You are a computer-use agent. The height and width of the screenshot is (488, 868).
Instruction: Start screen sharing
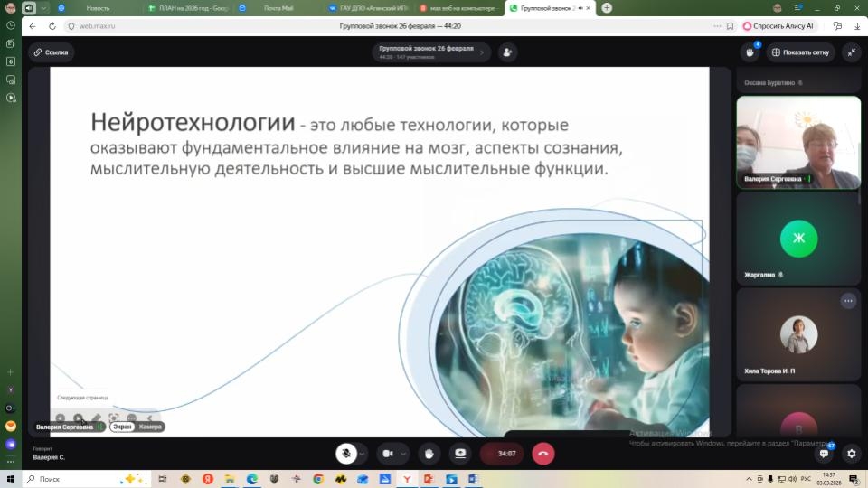460,453
